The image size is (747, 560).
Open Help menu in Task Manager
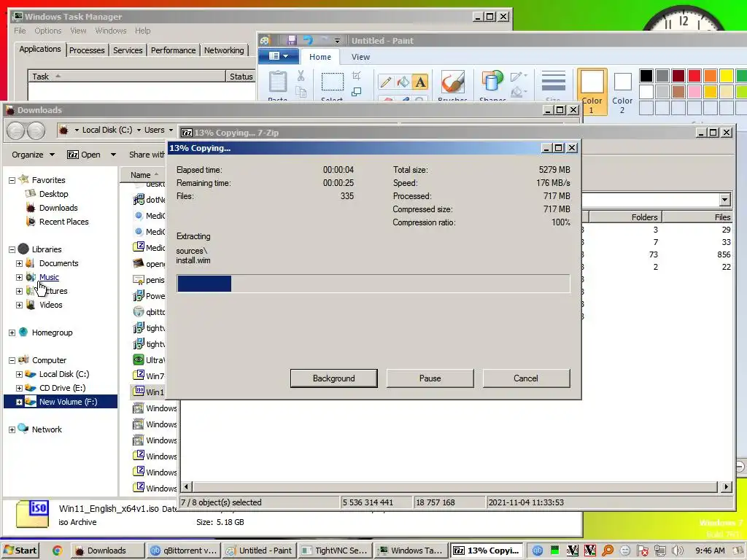pyautogui.click(x=142, y=31)
